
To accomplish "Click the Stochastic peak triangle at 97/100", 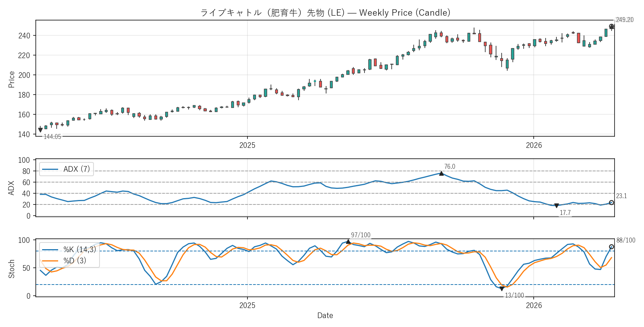I will [x=348, y=242].
